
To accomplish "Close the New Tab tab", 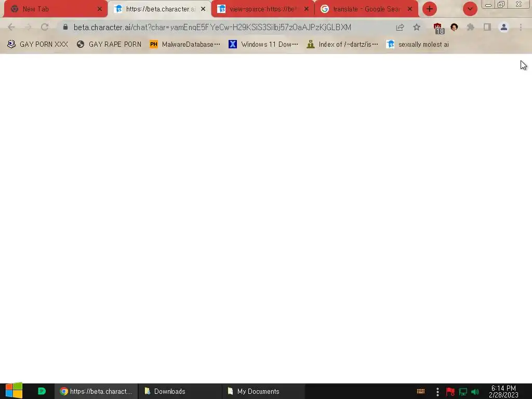I will tap(99, 9).
